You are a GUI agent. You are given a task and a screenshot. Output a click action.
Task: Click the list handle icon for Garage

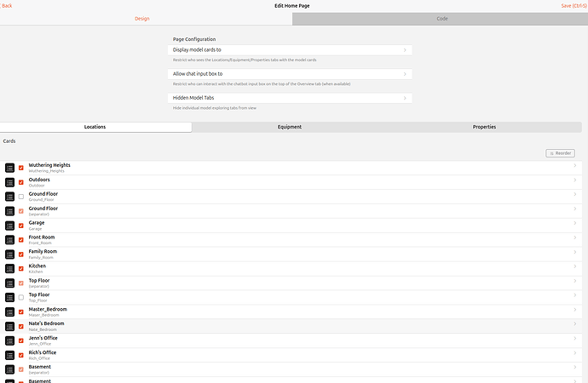pos(9,226)
